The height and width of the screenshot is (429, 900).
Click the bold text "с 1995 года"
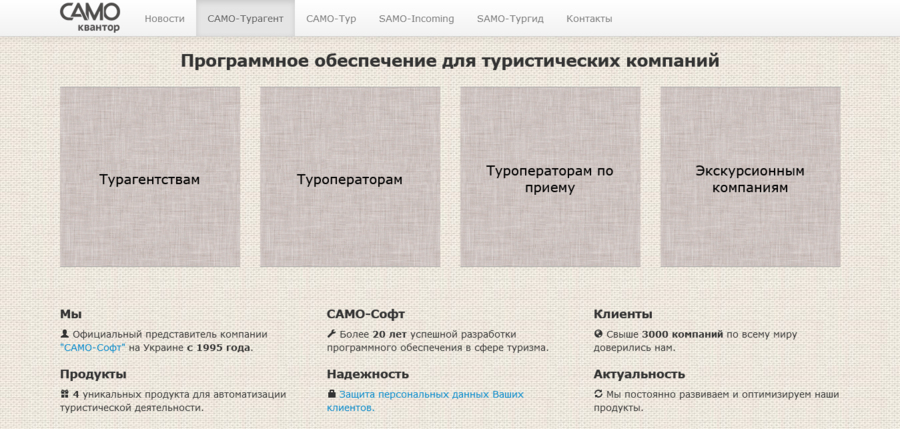[x=219, y=347]
